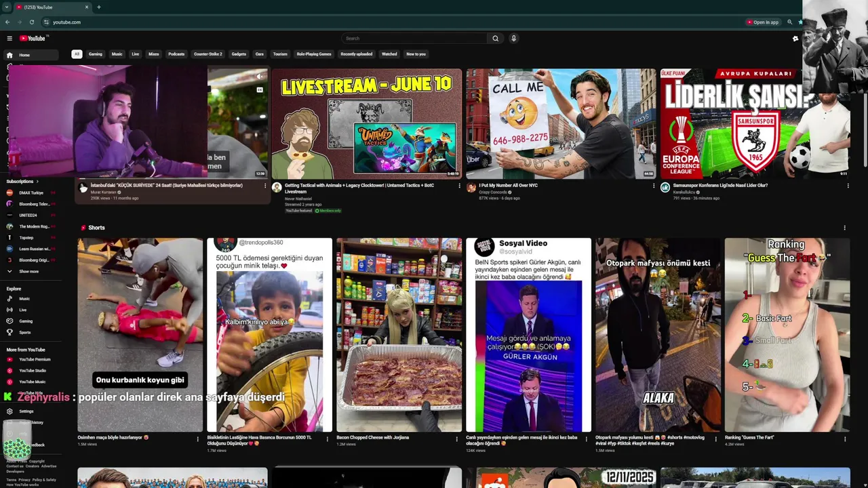Open menu for Bacon Chopped Cheese short
This screenshot has width=868, height=488.
[456, 439]
